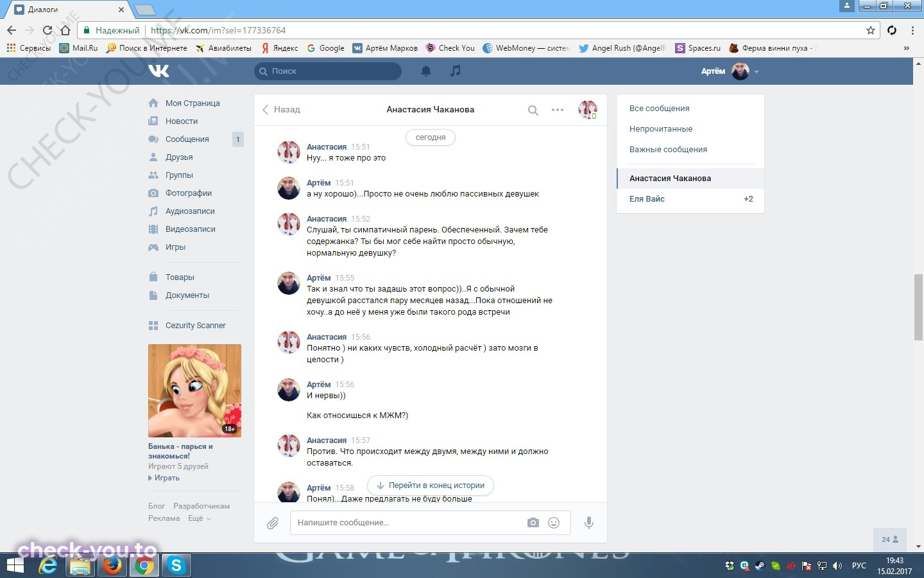The height and width of the screenshot is (578, 924).
Task: Open Internet Explorer from the taskbar
Action: click(48, 565)
